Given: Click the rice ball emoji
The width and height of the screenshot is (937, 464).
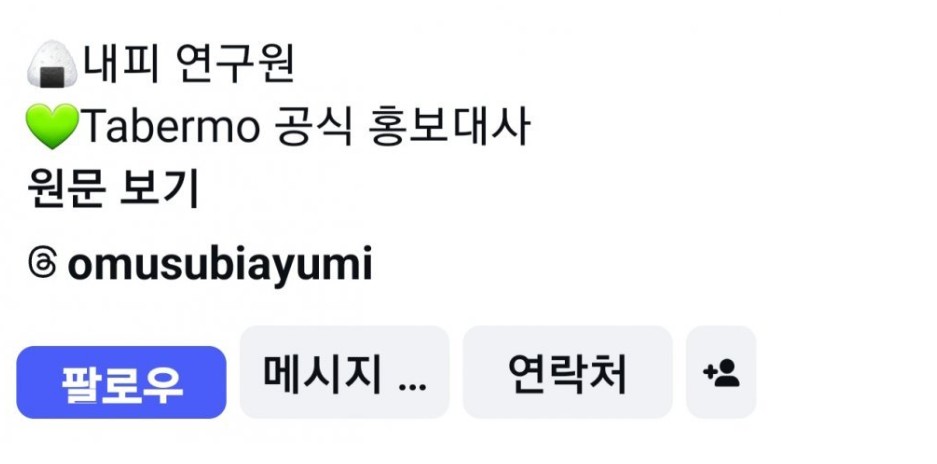Looking at the screenshot, I should pos(52,64).
